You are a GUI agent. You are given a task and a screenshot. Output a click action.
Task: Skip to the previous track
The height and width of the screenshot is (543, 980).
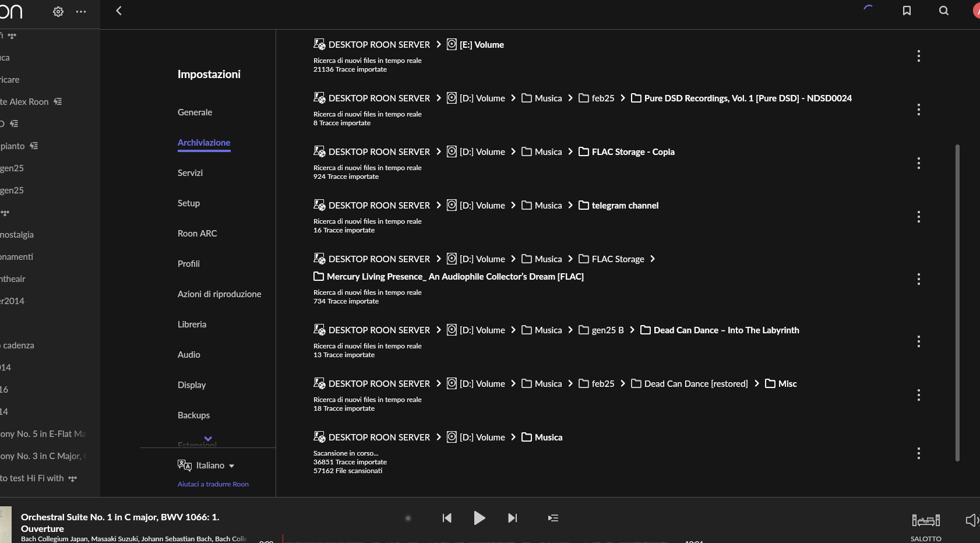point(447,518)
